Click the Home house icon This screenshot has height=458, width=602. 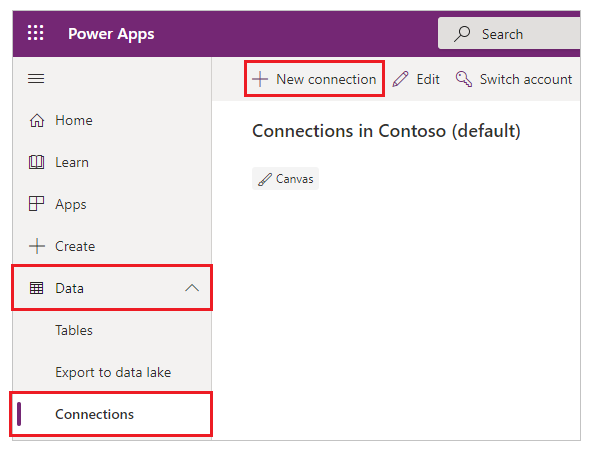tap(36, 120)
